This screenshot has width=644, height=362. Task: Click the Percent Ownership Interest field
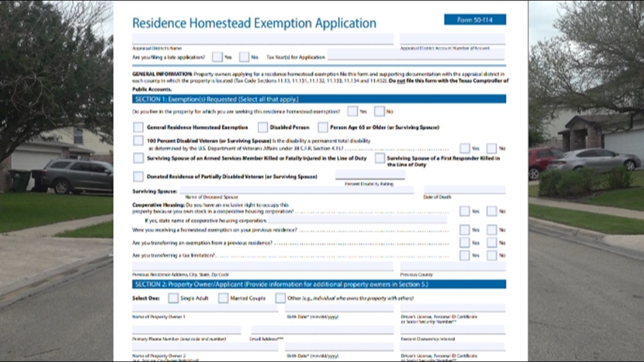452,330
